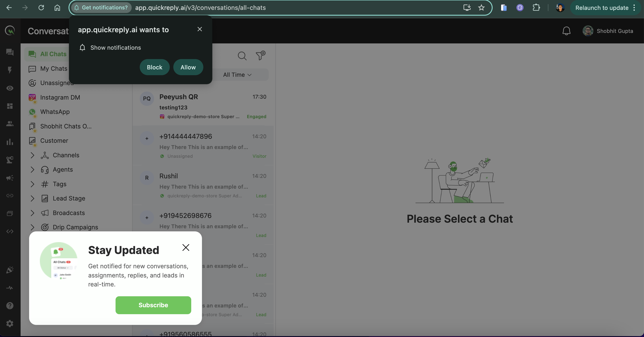Open the conversations chat icon in left rail
This screenshot has width=644, height=337.
pos(10,52)
